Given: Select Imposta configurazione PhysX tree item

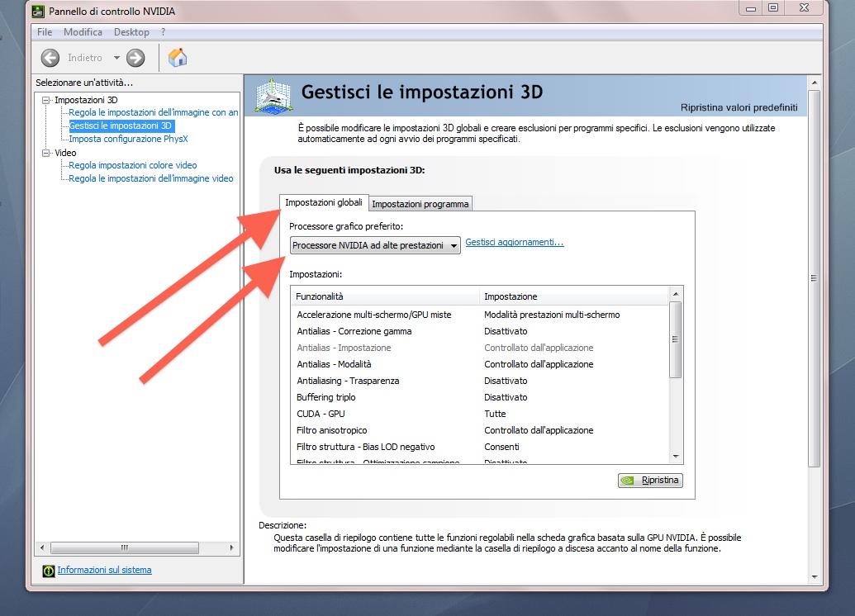Looking at the screenshot, I should coord(128,139).
